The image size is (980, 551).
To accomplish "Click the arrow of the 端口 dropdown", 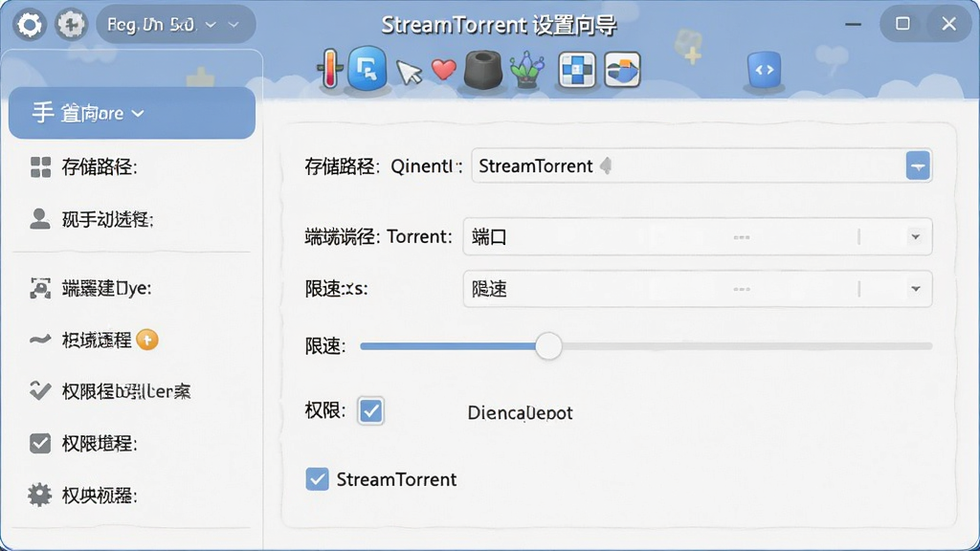I will tap(916, 237).
